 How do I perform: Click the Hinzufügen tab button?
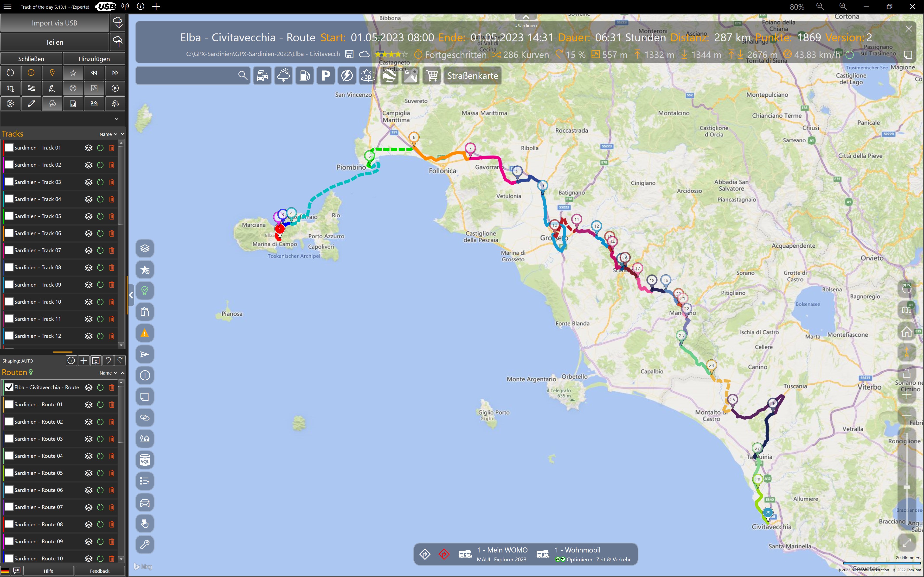click(x=94, y=59)
